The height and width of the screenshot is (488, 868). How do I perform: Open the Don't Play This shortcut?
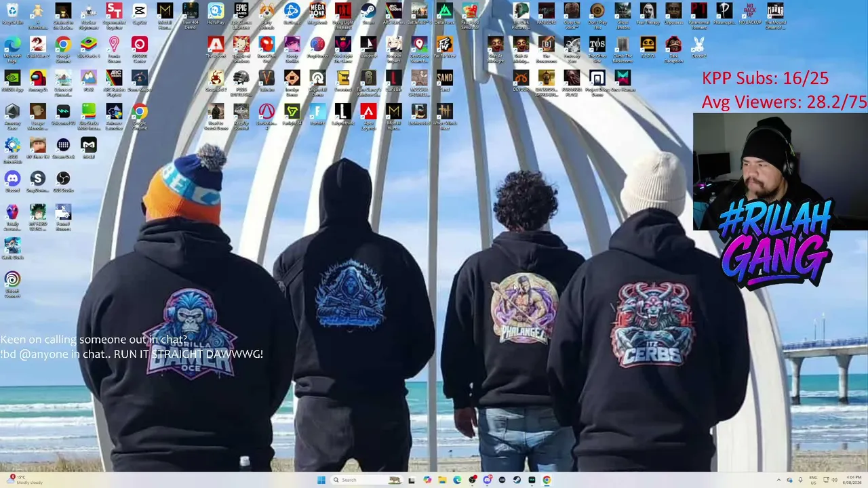597,15
